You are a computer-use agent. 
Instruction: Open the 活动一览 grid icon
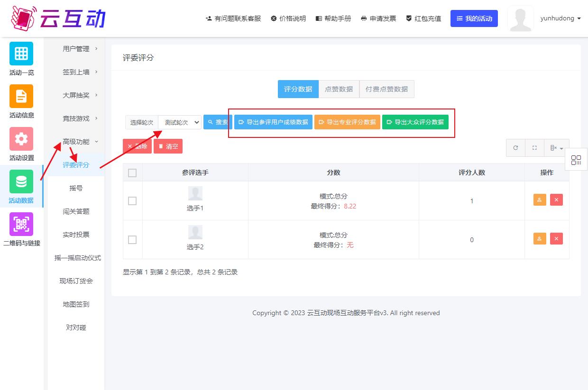click(x=21, y=54)
